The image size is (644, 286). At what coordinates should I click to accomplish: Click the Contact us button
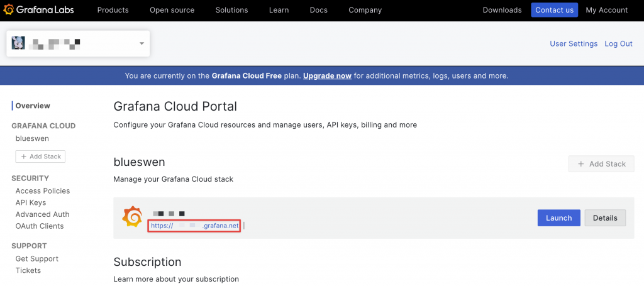554,10
